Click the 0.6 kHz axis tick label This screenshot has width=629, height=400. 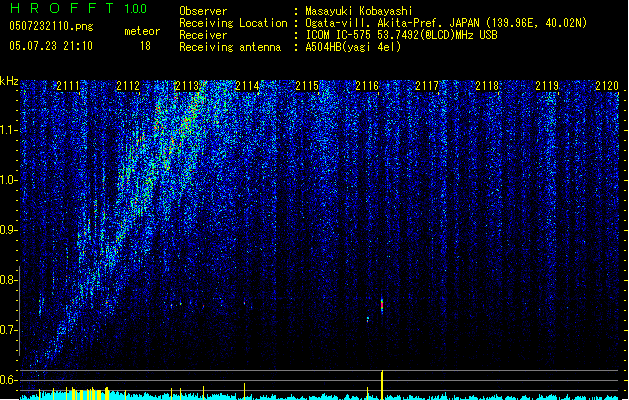(x=8, y=380)
